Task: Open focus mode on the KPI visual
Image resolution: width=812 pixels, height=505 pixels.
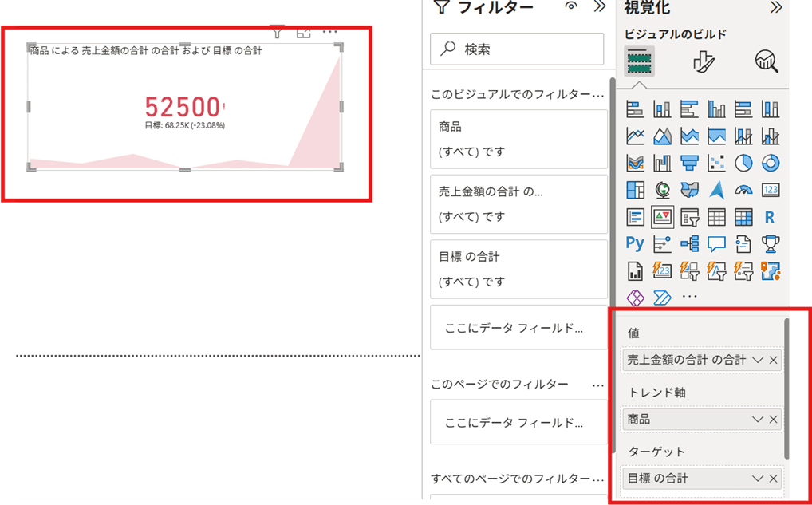Action: click(303, 32)
